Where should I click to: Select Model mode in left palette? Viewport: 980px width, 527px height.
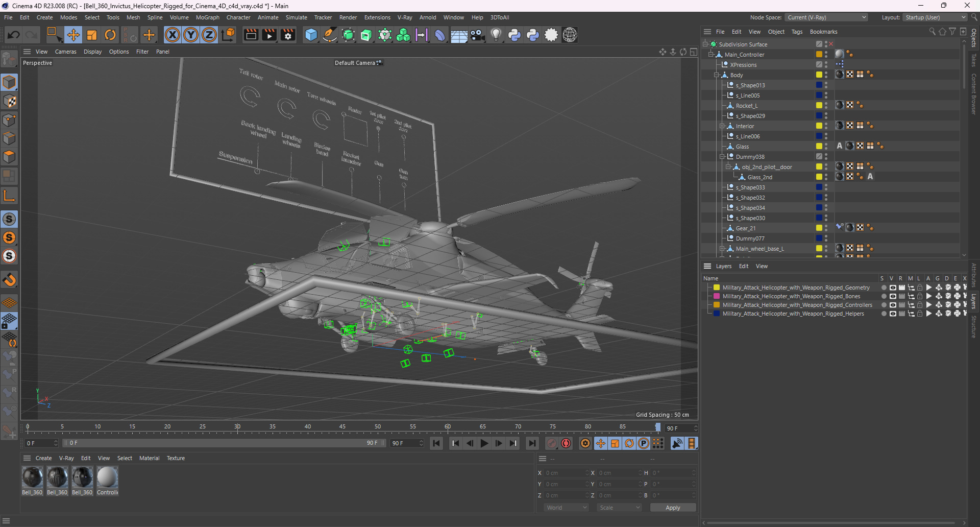[x=9, y=82]
